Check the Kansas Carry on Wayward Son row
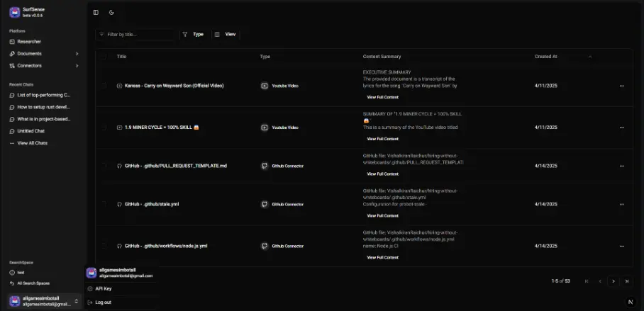Screen dimensions: 644x311 (x=104, y=86)
